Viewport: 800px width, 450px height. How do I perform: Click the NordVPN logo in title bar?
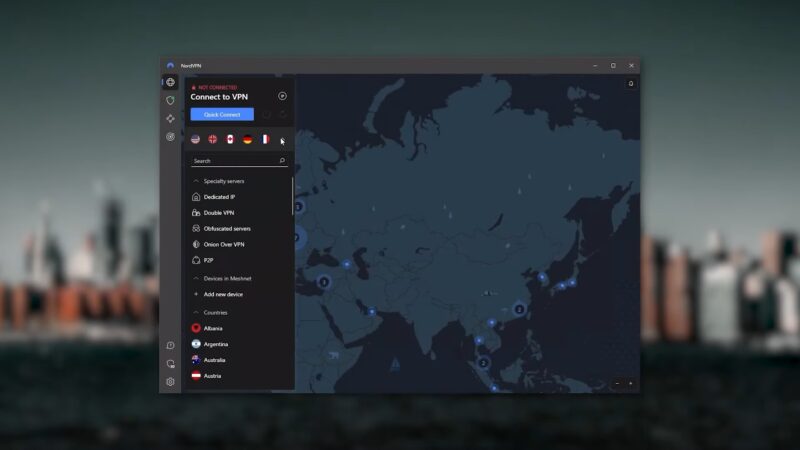click(x=170, y=65)
